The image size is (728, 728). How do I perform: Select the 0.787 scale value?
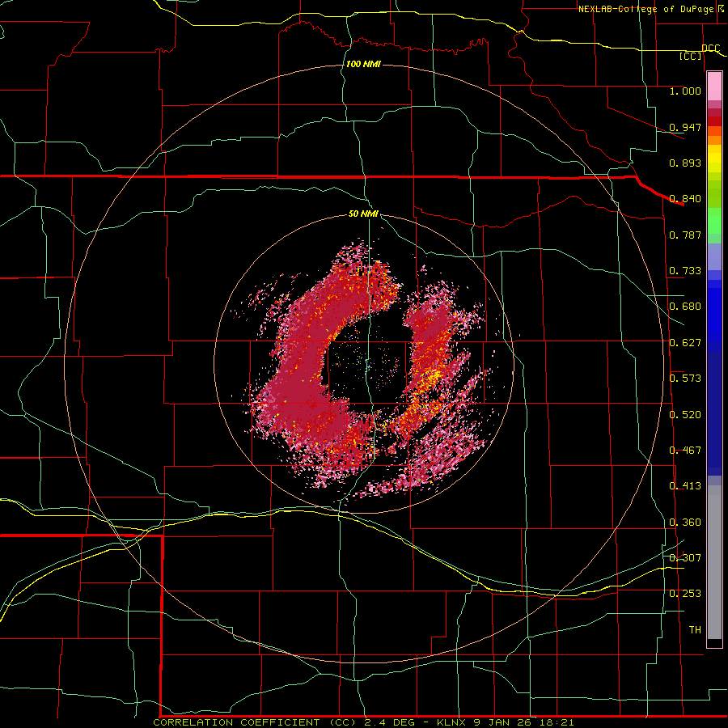pyautogui.click(x=685, y=235)
